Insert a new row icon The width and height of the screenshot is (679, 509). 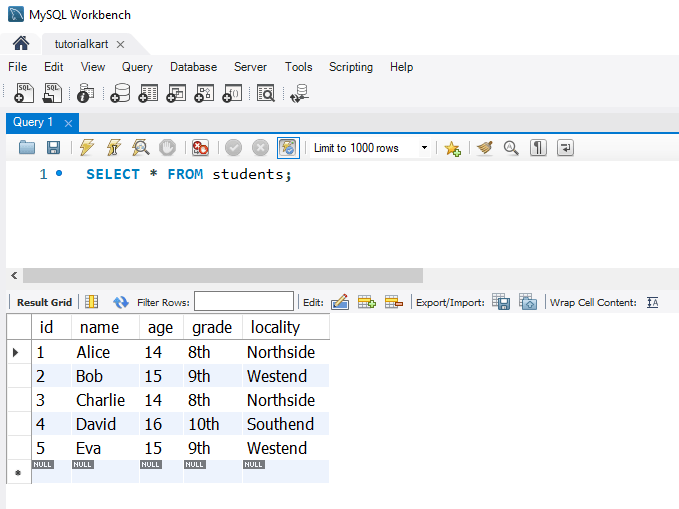(x=367, y=302)
